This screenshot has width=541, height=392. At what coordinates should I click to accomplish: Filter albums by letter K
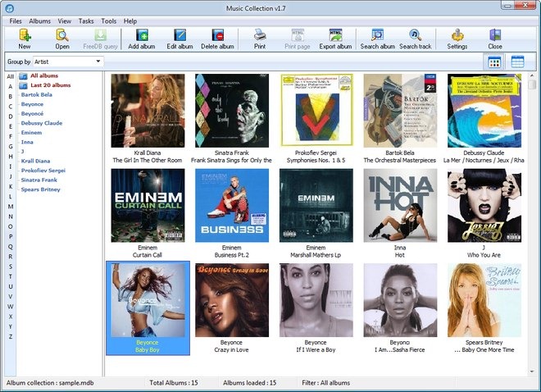11,187
